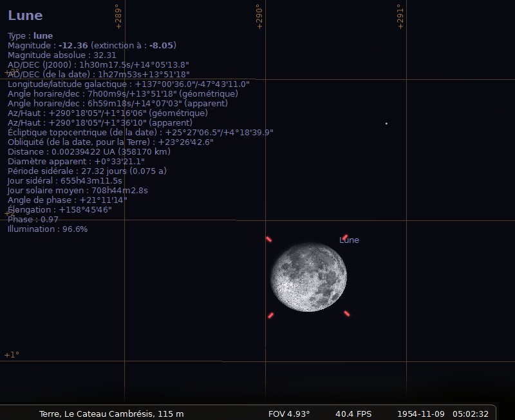Click the 'FOV 4.93°' status entry

click(x=289, y=414)
